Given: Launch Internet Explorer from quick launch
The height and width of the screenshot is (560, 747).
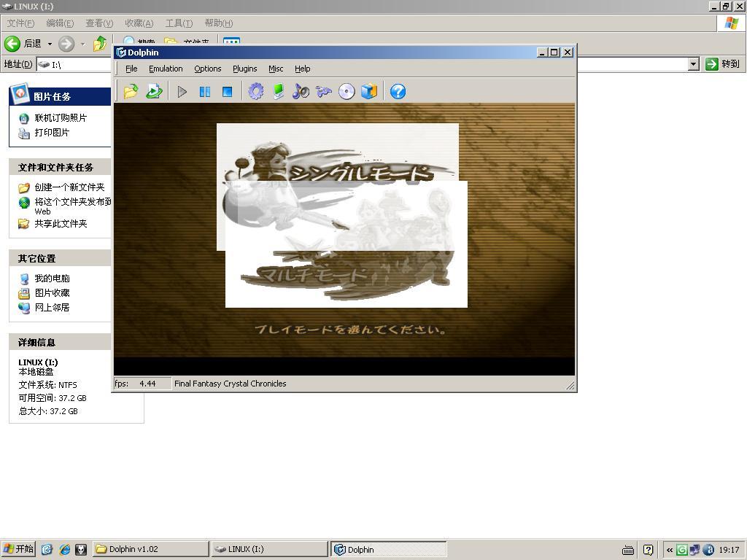Looking at the screenshot, I should (x=64, y=550).
